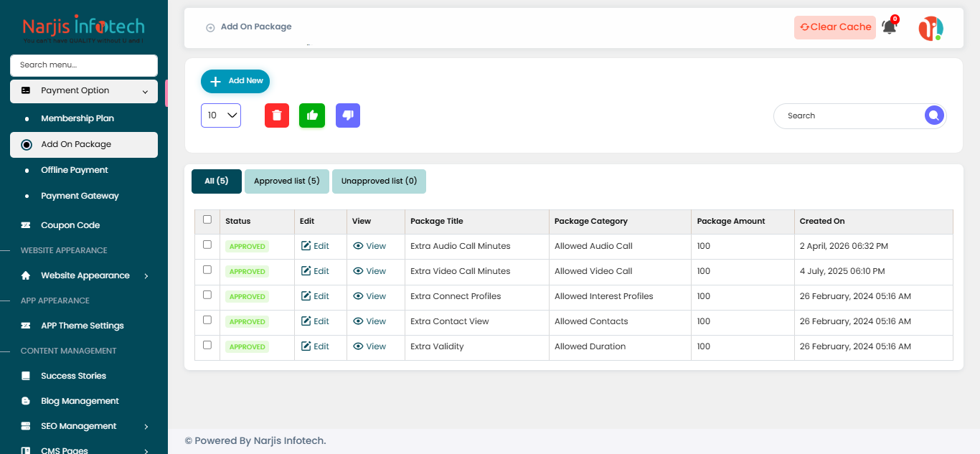Check the Extra Contact View row checkbox

[207, 320]
